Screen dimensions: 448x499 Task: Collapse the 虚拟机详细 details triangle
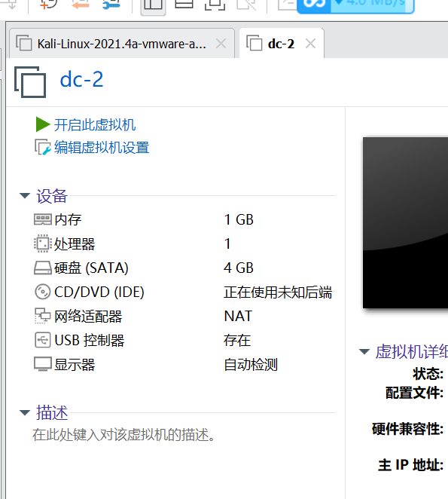point(364,351)
